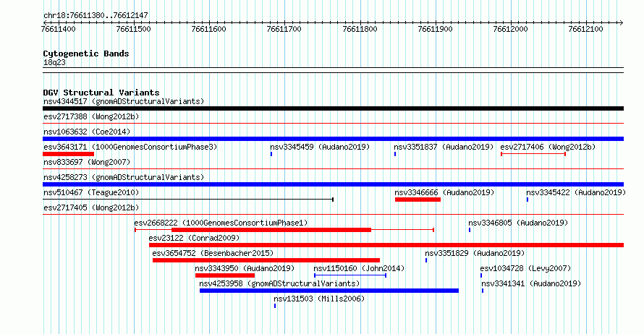
Task: Open esv2717405 (Wong2012b) label
Action: [91, 207]
